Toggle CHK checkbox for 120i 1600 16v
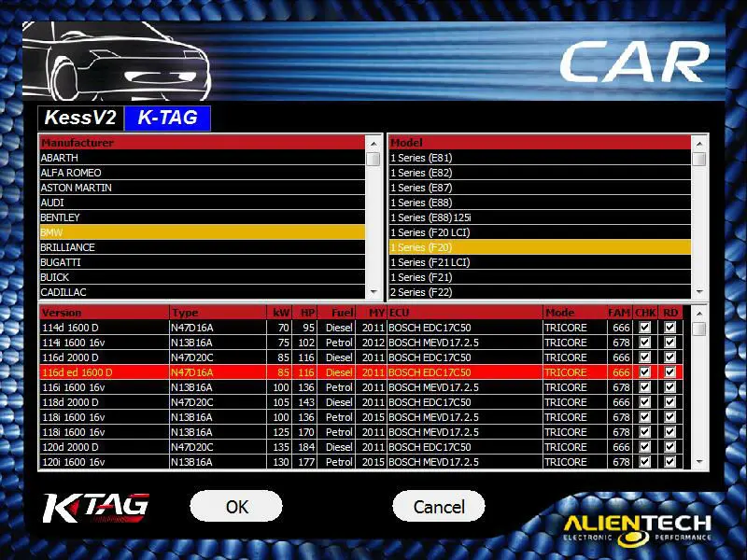Image resolution: width=747 pixels, height=560 pixels. (645, 461)
